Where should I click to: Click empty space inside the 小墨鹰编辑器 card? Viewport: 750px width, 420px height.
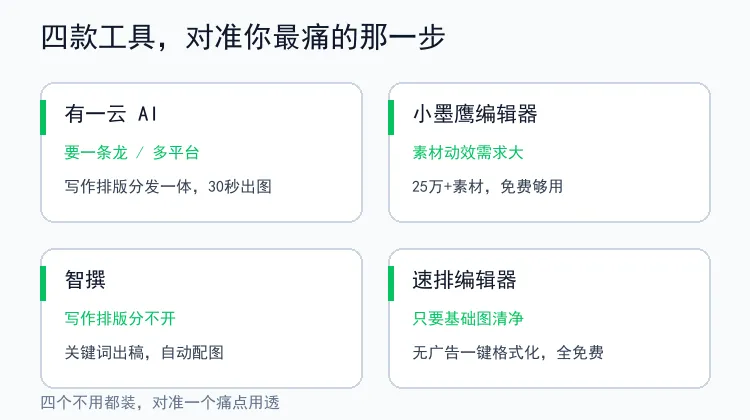click(x=636, y=144)
